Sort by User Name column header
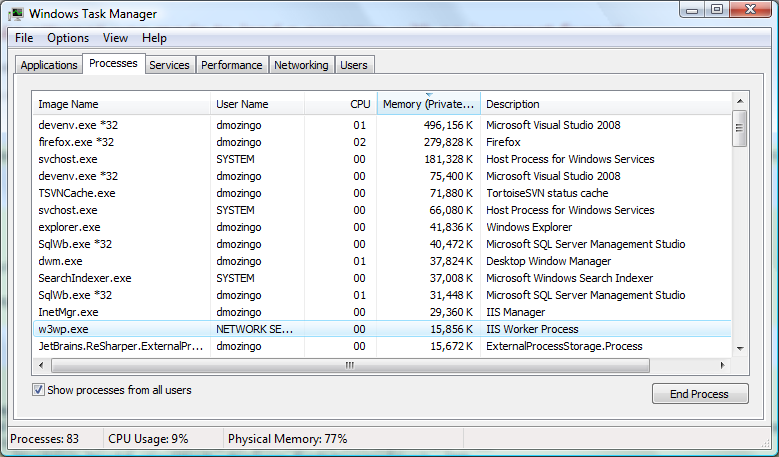Image resolution: width=779 pixels, height=457 pixels. coord(257,104)
